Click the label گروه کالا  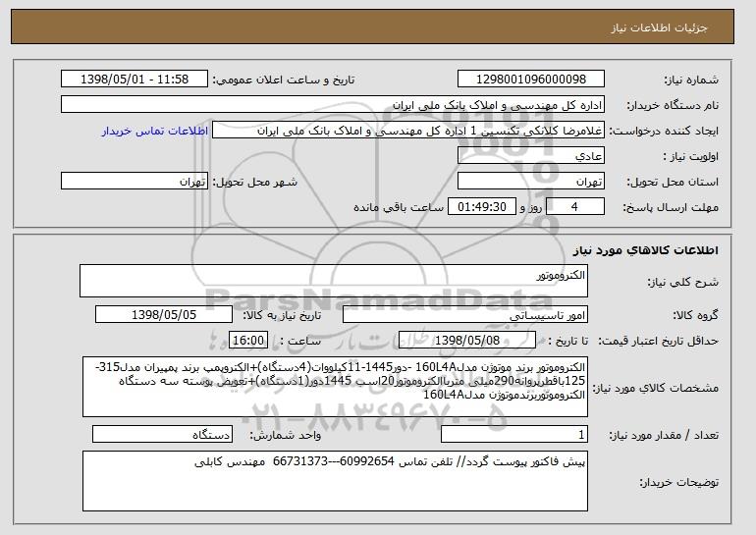696,315
